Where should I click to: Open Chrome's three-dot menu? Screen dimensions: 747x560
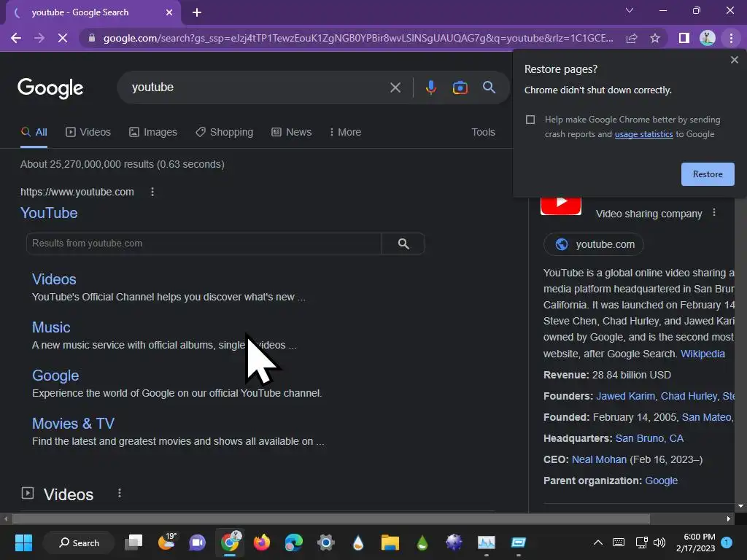(x=731, y=38)
